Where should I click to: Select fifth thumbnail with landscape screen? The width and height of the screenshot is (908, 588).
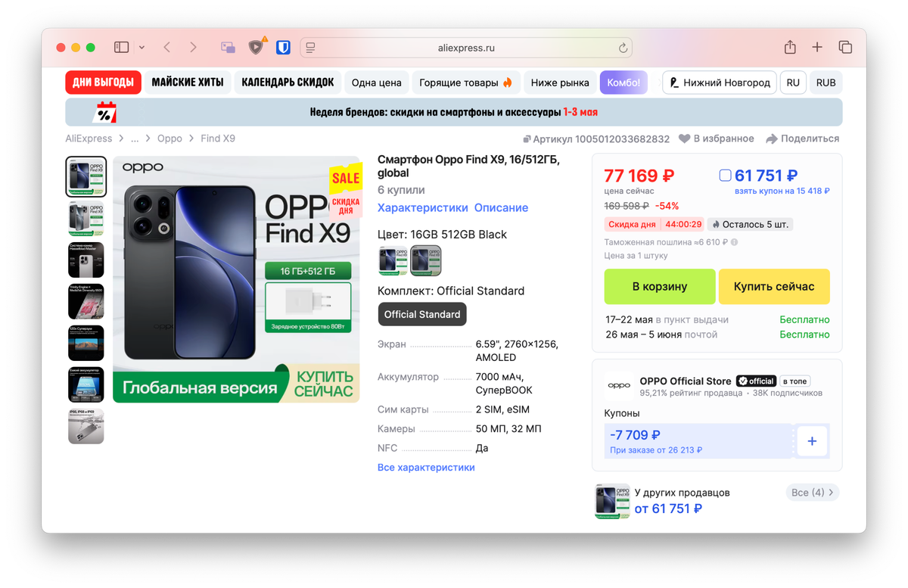(x=86, y=343)
